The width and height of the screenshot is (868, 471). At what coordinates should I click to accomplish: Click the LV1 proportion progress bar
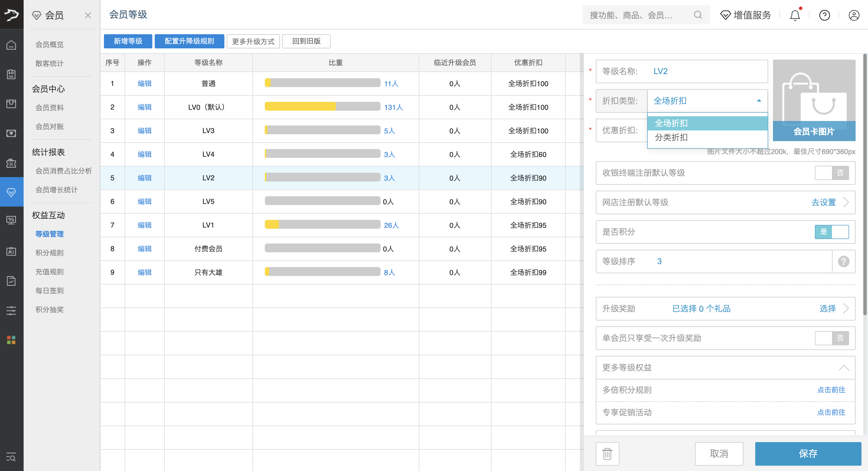tap(322, 224)
